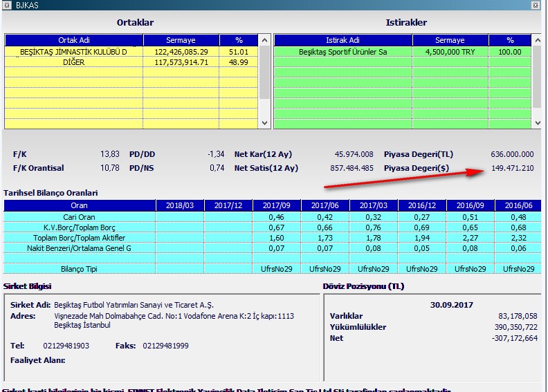This screenshot has height=392, width=548.
Task: Select the 2017/03 column header
Action: click(x=373, y=205)
